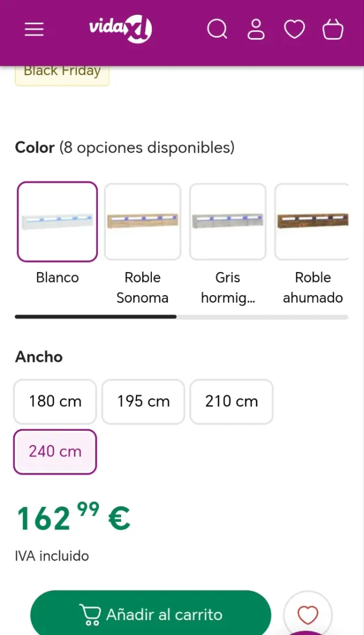
Task: Select the 180 cm width option
Action: pos(55,402)
